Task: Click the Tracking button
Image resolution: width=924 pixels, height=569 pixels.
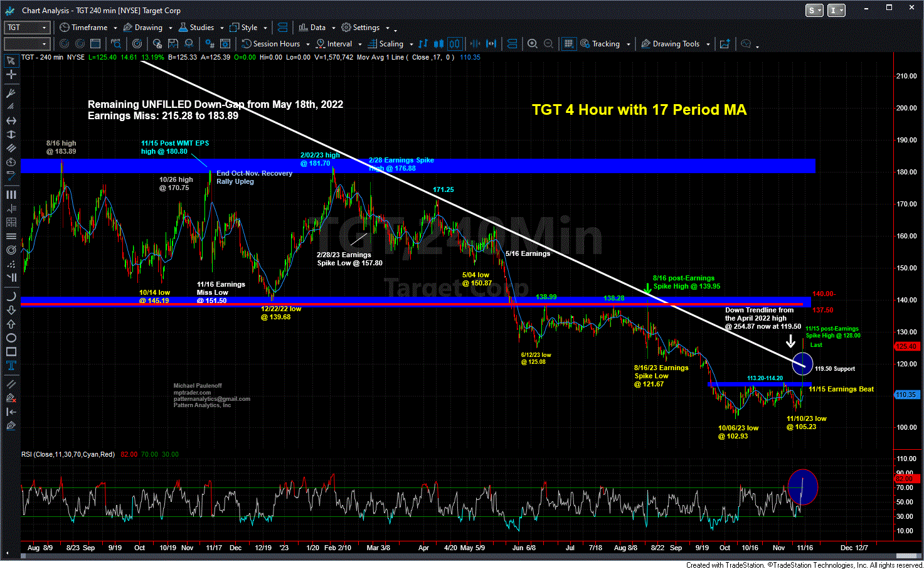Action: pos(600,44)
